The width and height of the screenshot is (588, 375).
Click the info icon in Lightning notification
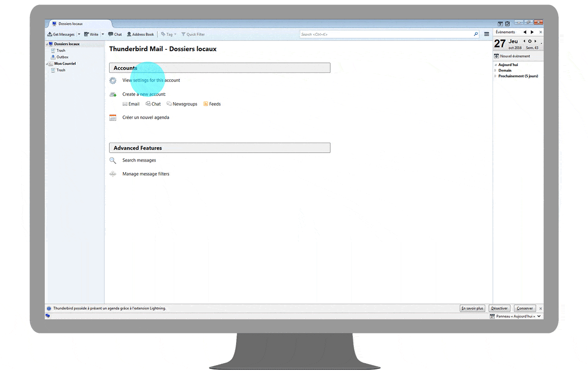(49, 308)
